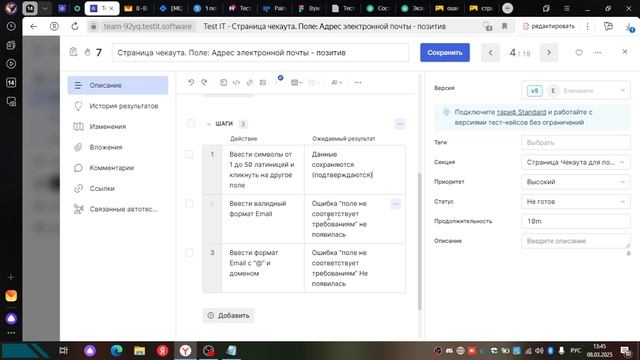640x360 pixels.
Task: Go to the next test case
Action: click(x=549, y=53)
